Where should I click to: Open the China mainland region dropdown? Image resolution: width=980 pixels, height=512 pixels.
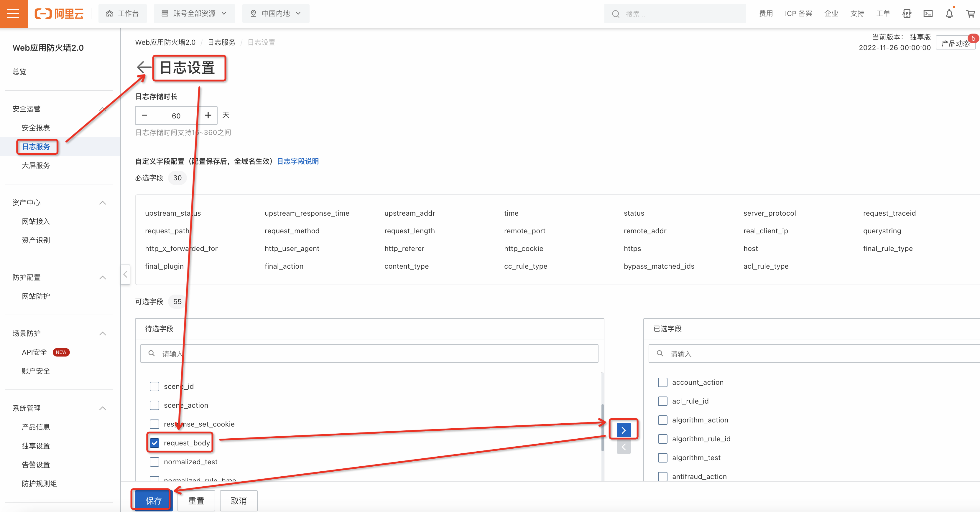276,14
